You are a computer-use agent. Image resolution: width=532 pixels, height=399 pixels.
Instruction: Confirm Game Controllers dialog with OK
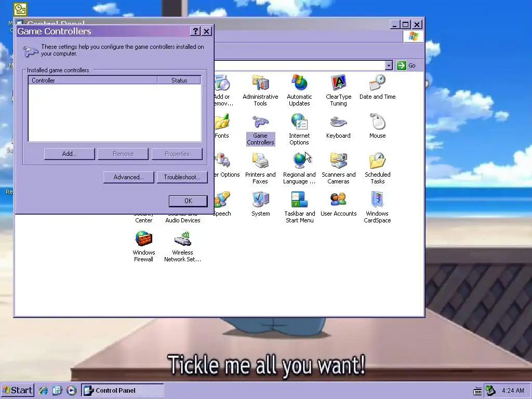click(x=188, y=201)
